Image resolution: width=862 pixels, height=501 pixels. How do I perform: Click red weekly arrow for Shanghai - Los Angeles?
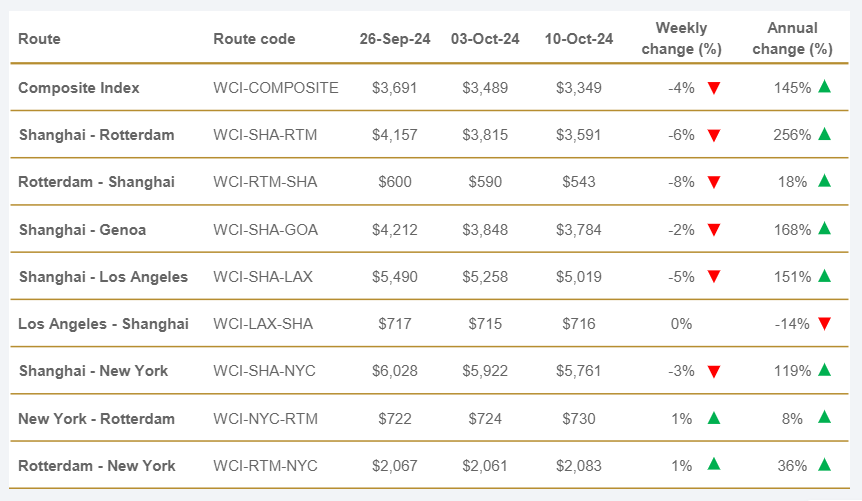point(714,277)
